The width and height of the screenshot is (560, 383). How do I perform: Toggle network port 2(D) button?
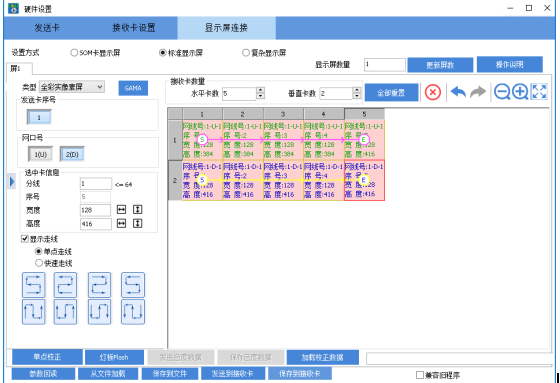[72, 154]
